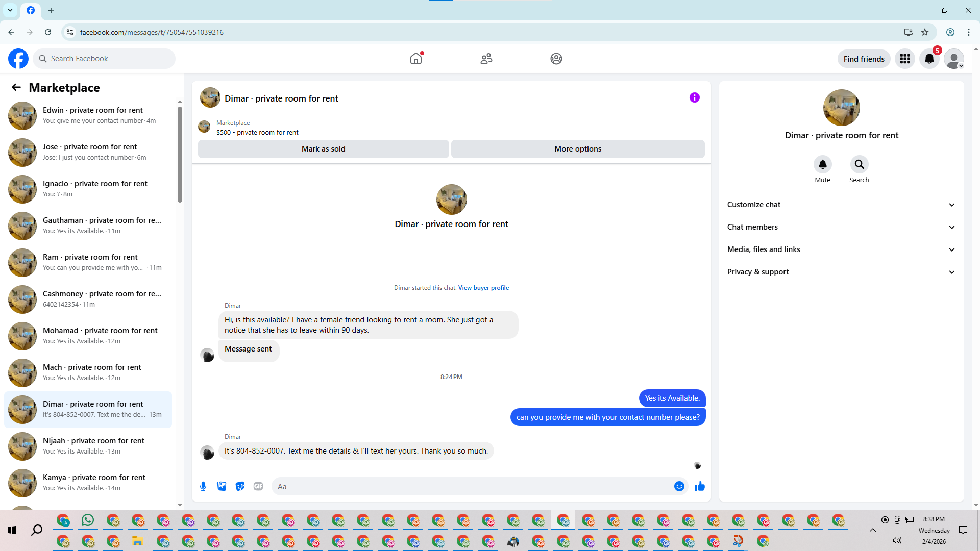This screenshot has width=980, height=551.
Task: Expand Privacy & support section
Action: click(841, 272)
